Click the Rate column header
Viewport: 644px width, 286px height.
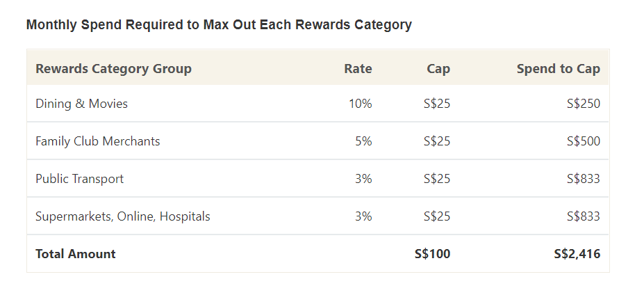[x=358, y=68]
